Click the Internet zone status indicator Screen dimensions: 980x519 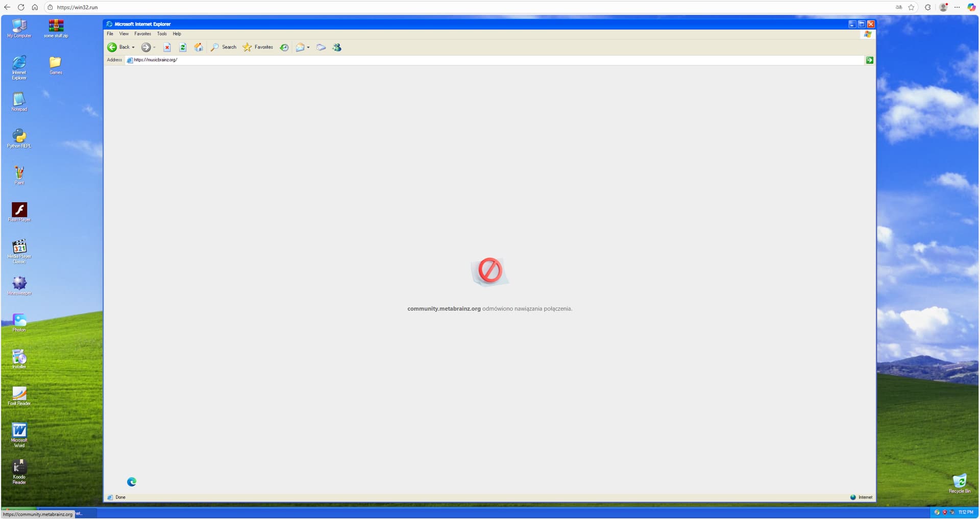pyautogui.click(x=862, y=498)
